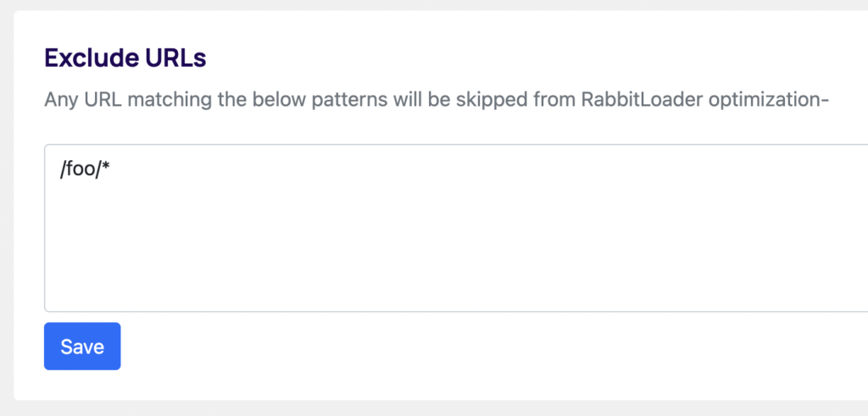This screenshot has height=416, width=868.
Task: Focus the Exclude URLs pattern textarea
Action: pyautogui.click(x=456, y=228)
